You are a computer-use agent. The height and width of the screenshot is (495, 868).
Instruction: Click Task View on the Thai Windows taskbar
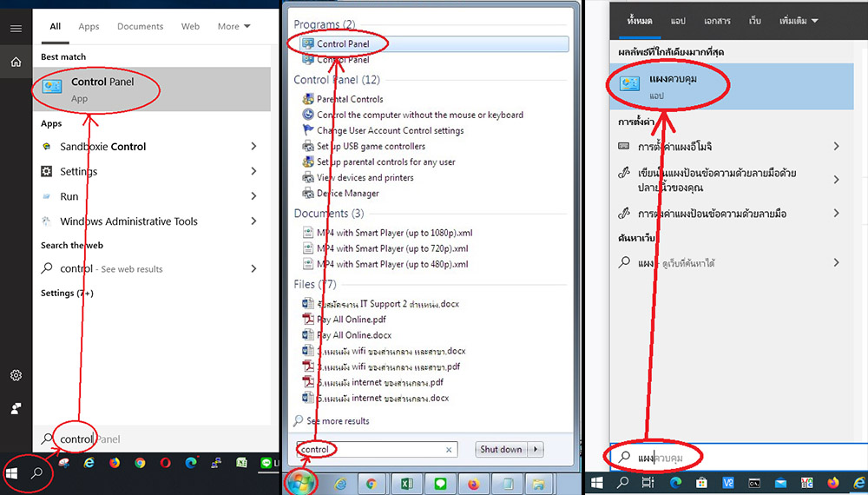pos(648,483)
